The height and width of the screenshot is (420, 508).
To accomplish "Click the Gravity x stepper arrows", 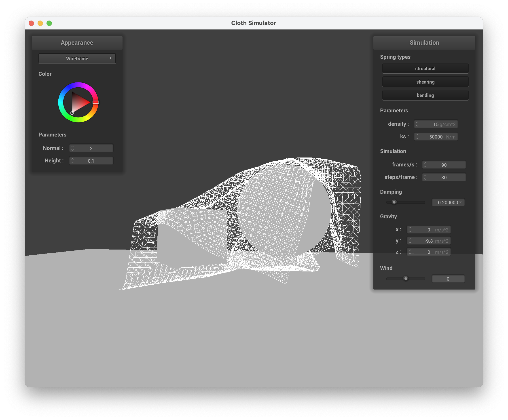I will [410, 230].
